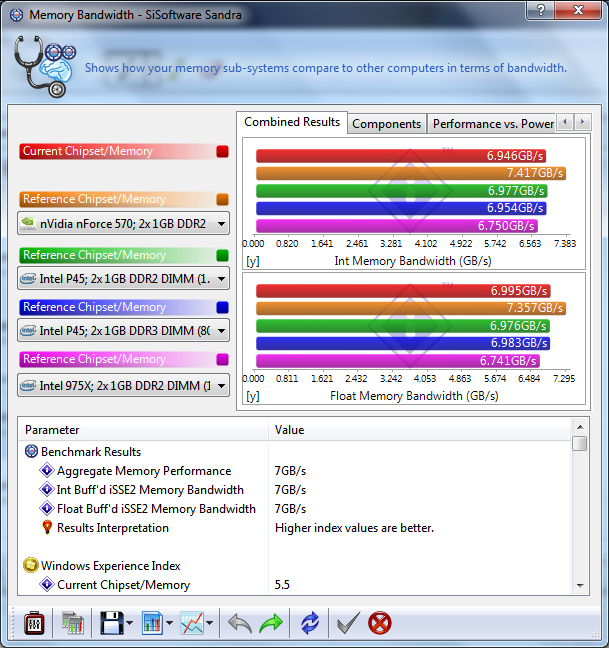Click the blue refresh arrows icon
This screenshot has width=609, height=648.
pos(310,623)
